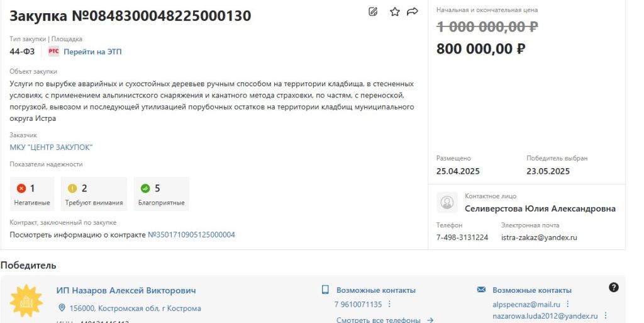Click the map pin icon by Kostroma address
644x323 pixels.
[x=62, y=308]
